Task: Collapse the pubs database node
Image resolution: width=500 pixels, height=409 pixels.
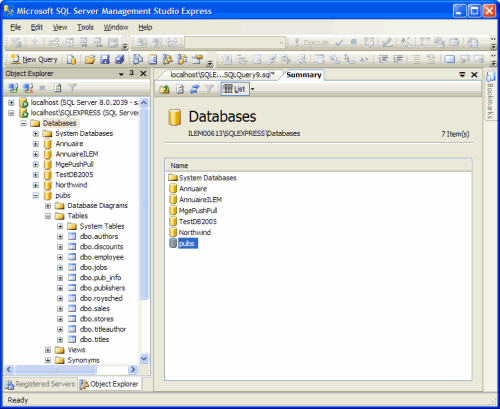Action: point(36,195)
